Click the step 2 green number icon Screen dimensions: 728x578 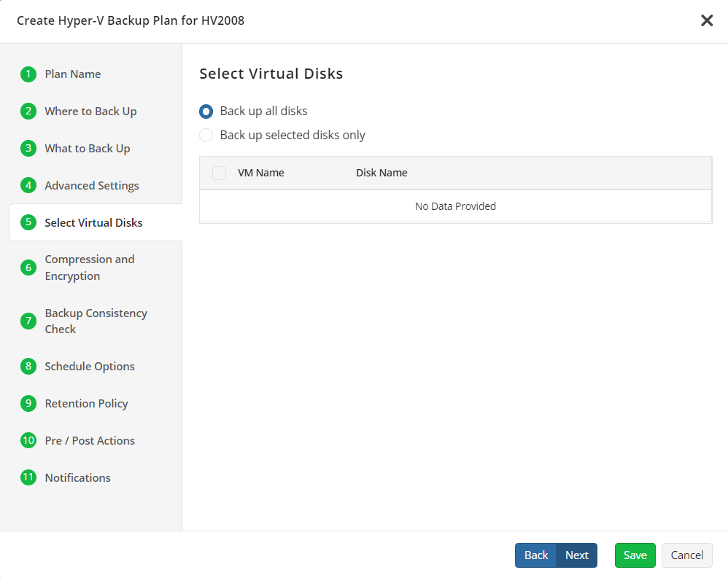28,112
